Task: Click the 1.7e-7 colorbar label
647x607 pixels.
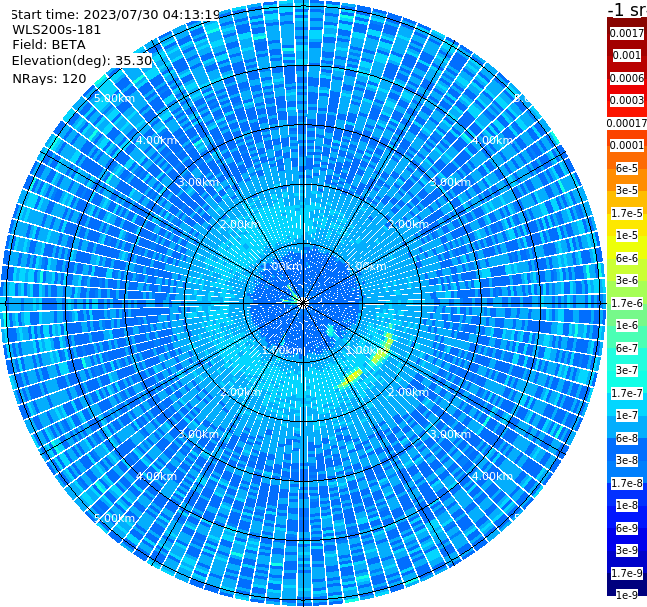Action: click(x=627, y=393)
